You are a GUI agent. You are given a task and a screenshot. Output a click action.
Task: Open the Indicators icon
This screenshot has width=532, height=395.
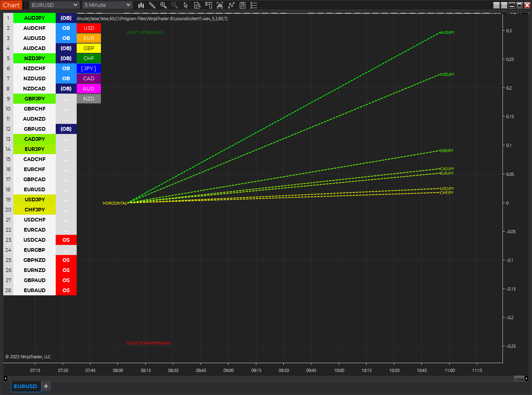(x=231, y=5)
